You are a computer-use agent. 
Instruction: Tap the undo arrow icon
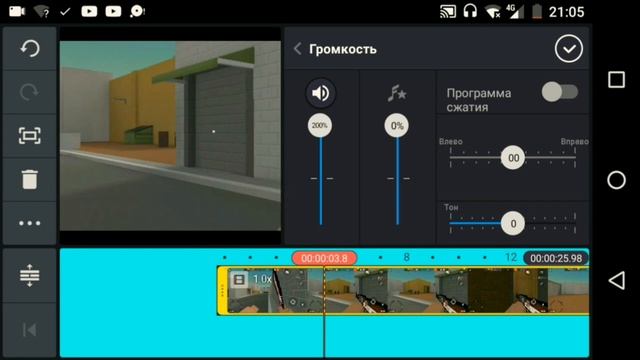(30, 49)
